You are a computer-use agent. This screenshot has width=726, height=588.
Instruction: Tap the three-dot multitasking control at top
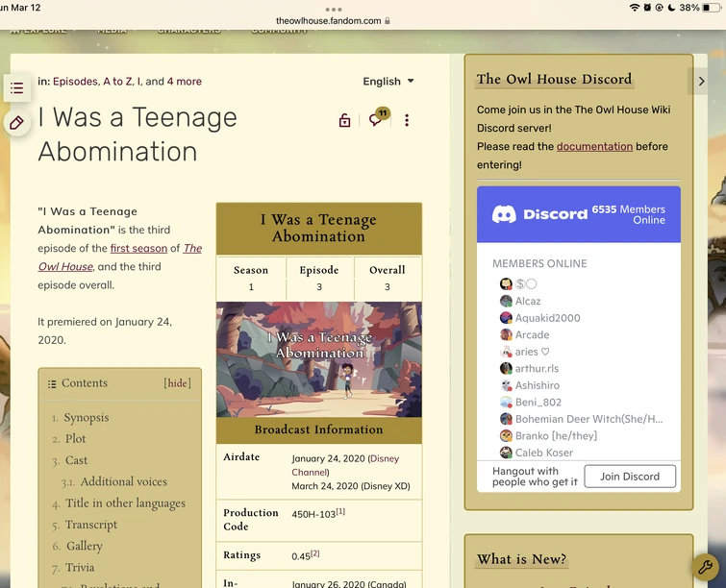coord(334,10)
